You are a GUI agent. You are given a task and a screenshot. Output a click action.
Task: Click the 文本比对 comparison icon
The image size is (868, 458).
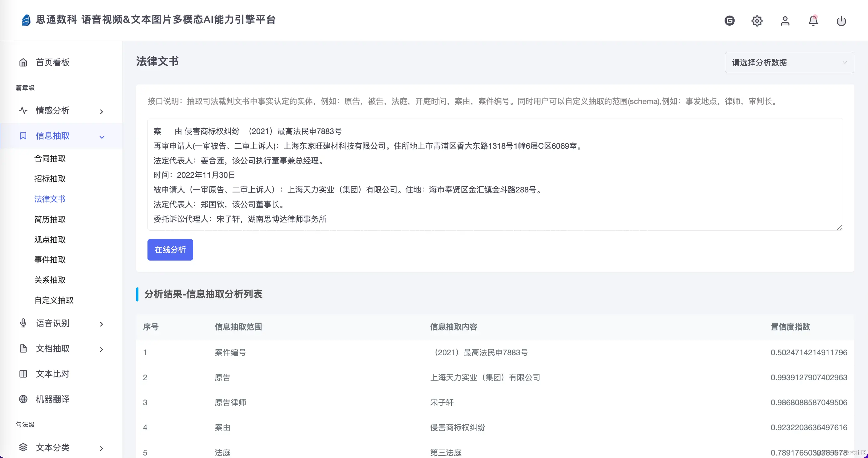pos(23,374)
